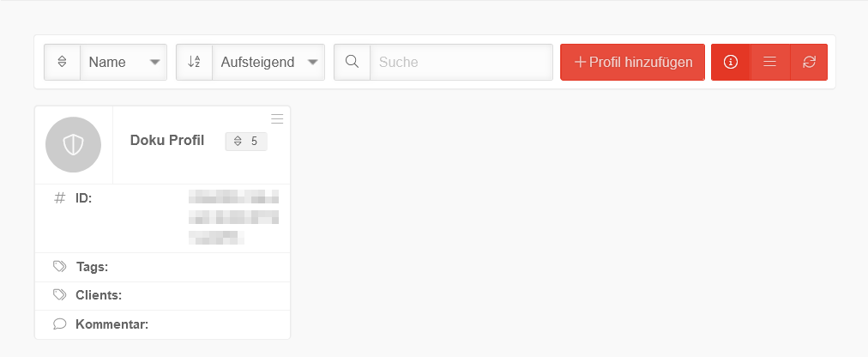Screen dimensions: 868x357
Task: Click Profil hinzufügen button
Action: [632, 62]
